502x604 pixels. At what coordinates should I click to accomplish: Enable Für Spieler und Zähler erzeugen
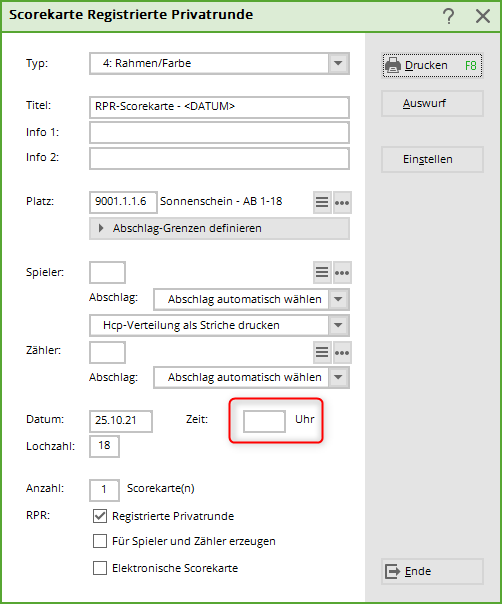pyautogui.click(x=100, y=541)
